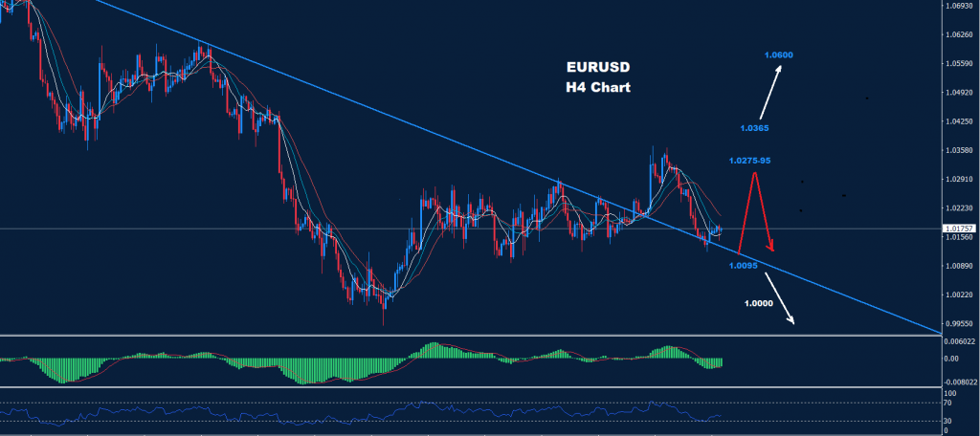This screenshot has width=980, height=436.
Task: Select 1.02230 on the price scale
Action: [x=959, y=208]
